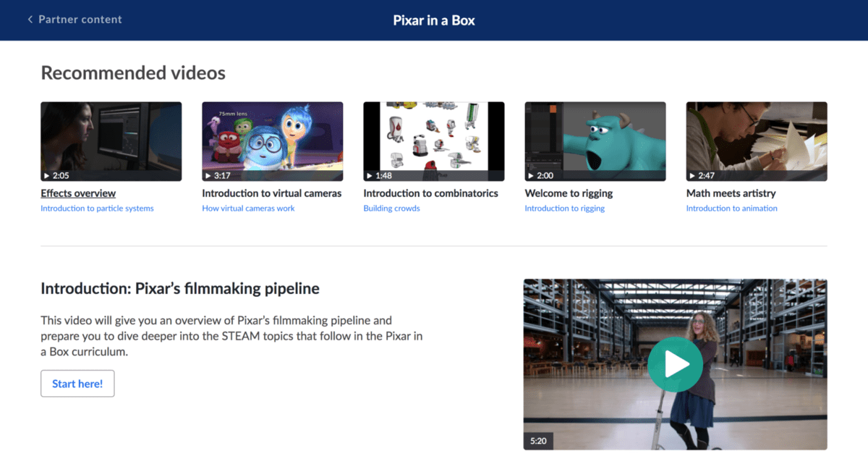Open the Introduction to animation link
868x467 pixels.
coord(731,208)
